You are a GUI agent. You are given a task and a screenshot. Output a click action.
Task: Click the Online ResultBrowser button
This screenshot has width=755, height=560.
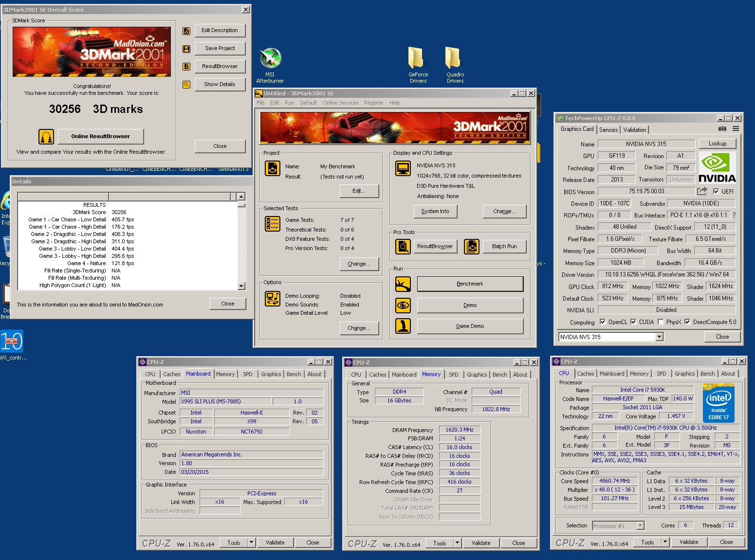click(101, 136)
